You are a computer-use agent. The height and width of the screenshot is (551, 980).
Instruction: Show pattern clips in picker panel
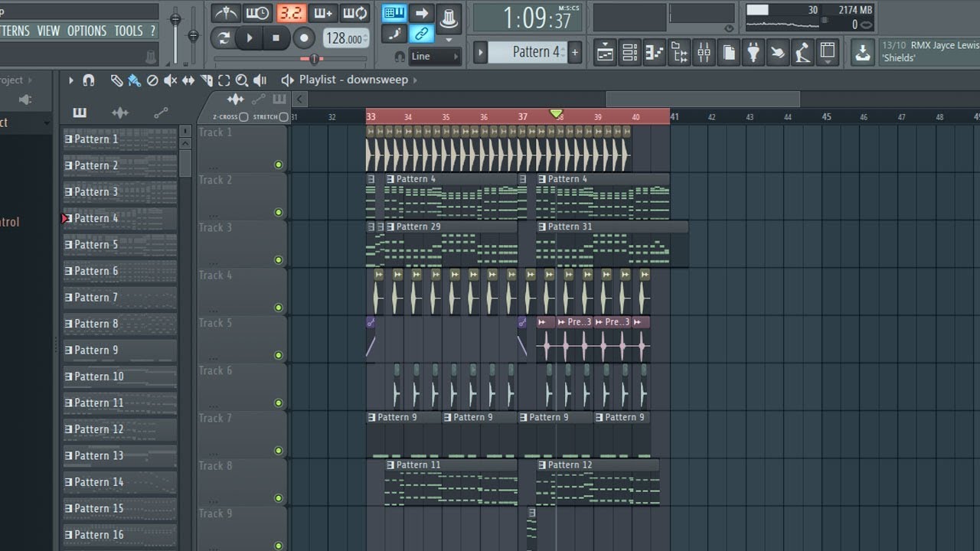(80, 113)
